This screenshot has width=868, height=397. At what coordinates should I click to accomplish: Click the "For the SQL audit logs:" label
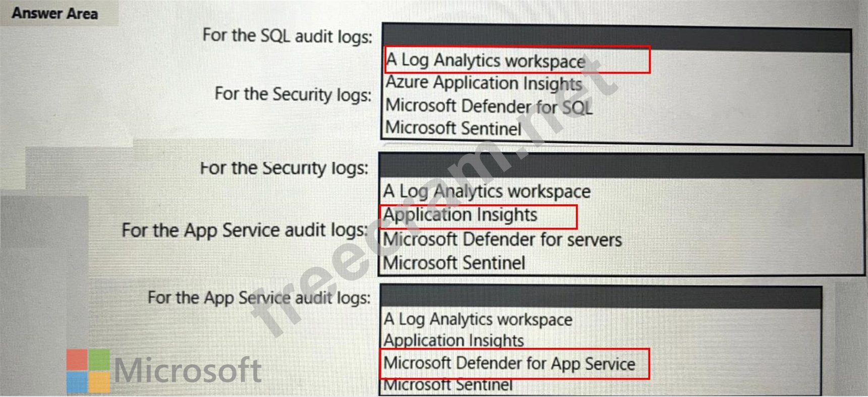tap(287, 36)
